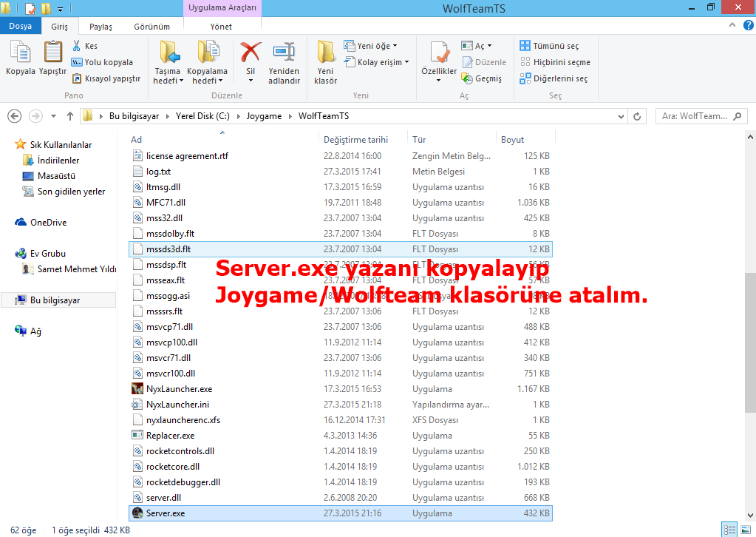Click the Kopyala (Copy) ribbon icon
756x537 pixels.
click(x=20, y=52)
